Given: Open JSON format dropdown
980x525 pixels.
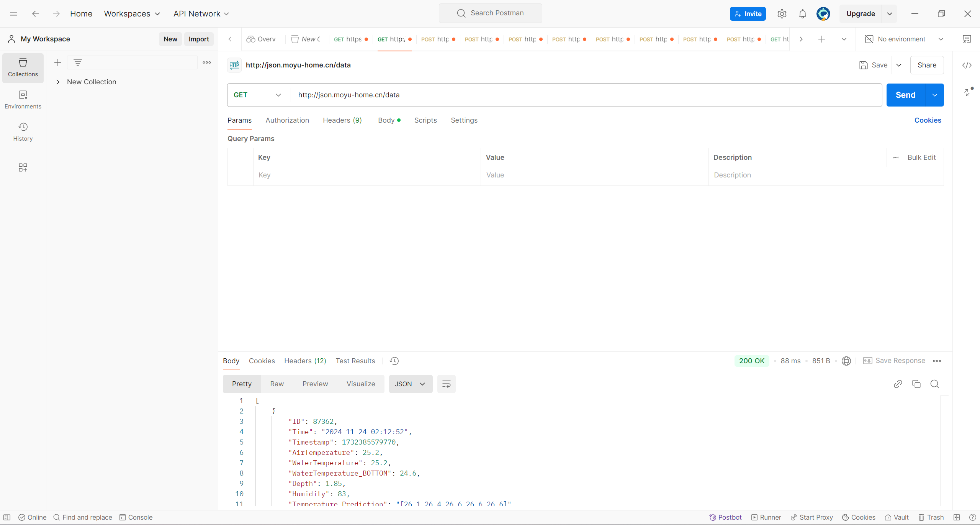Looking at the screenshot, I should coord(411,384).
